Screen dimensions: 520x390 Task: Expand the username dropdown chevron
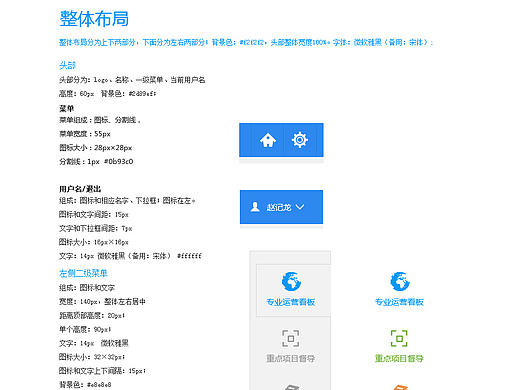[x=300, y=207]
